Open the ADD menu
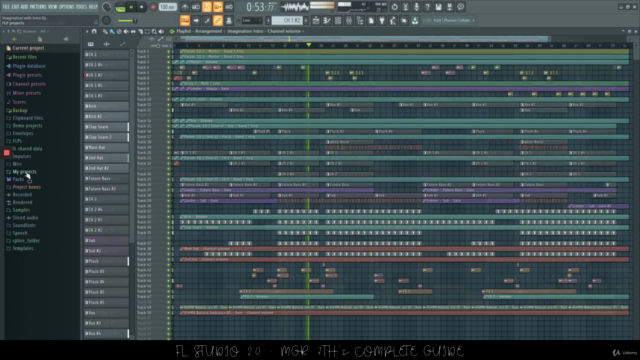This screenshot has height=360, width=640. pyautogui.click(x=24, y=7)
